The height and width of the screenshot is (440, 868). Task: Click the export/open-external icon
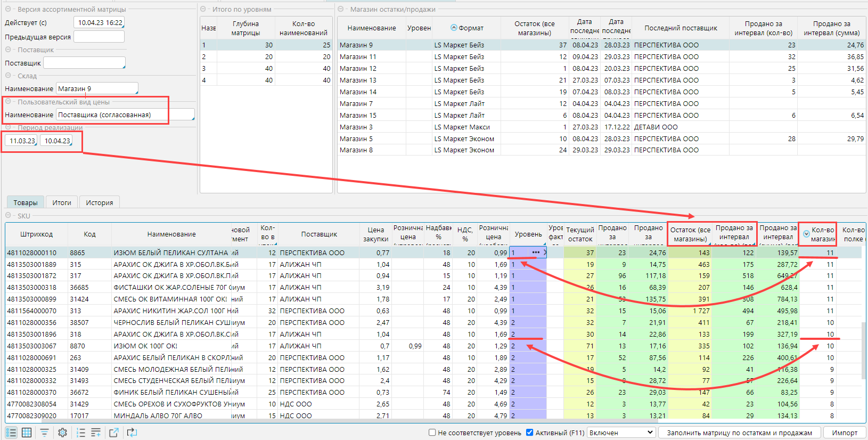[x=114, y=433]
